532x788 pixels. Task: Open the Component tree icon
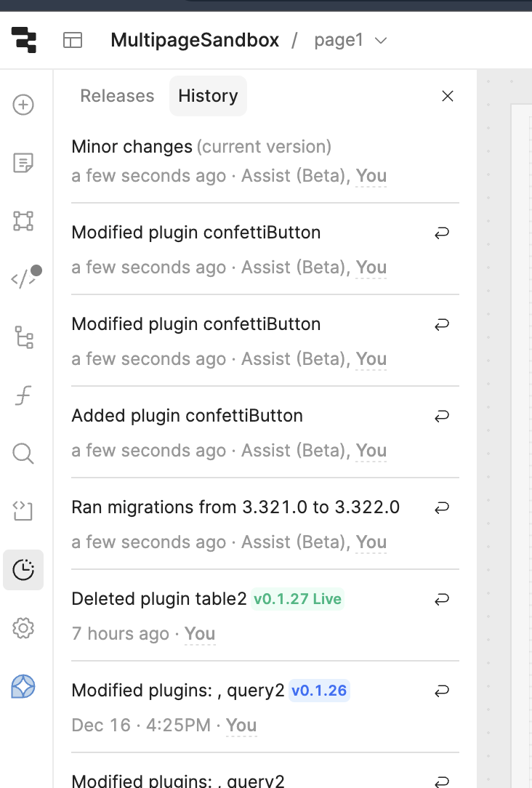(x=23, y=221)
